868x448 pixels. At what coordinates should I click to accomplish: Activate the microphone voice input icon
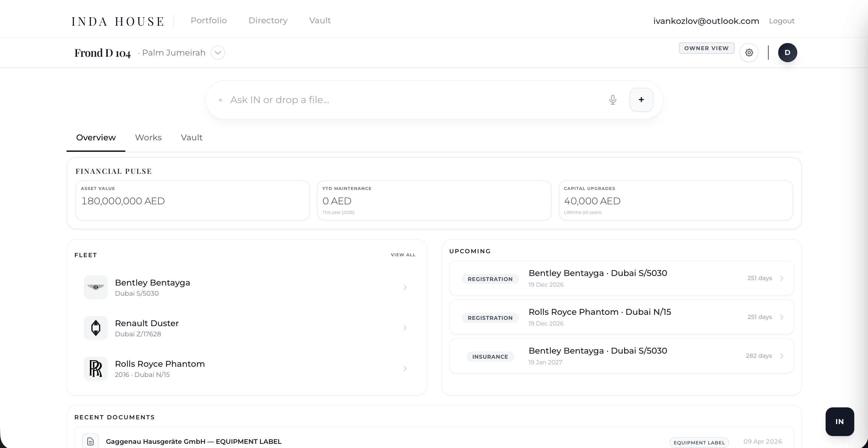(x=612, y=99)
